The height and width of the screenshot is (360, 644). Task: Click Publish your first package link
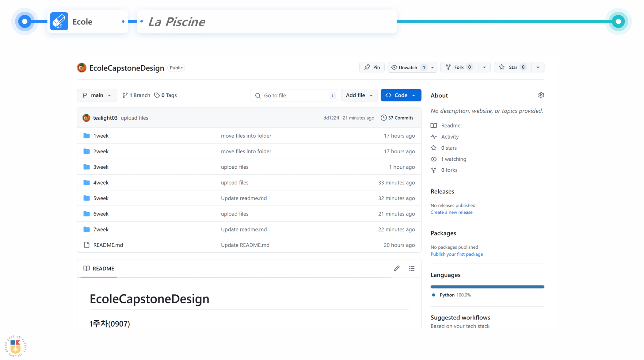(456, 254)
